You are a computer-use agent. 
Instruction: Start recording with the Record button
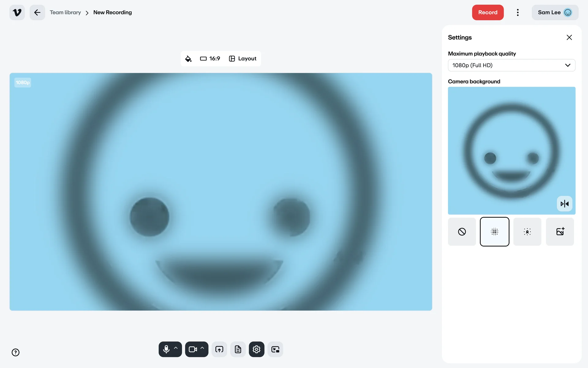(x=488, y=13)
